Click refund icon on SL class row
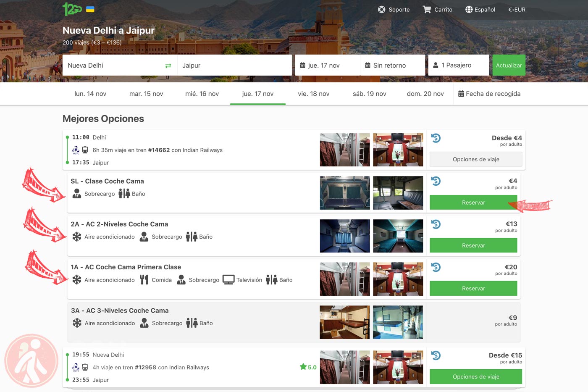 [x=436, y=181]
